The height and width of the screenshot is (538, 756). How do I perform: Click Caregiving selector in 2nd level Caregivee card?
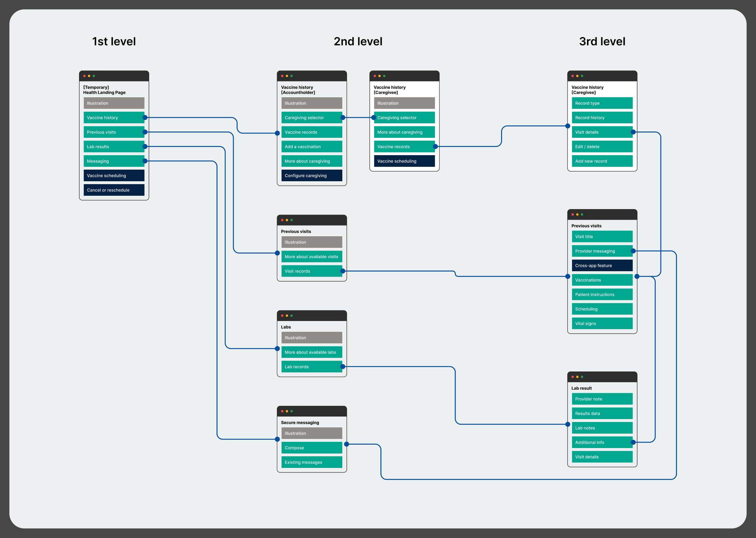tap(404, 117)
